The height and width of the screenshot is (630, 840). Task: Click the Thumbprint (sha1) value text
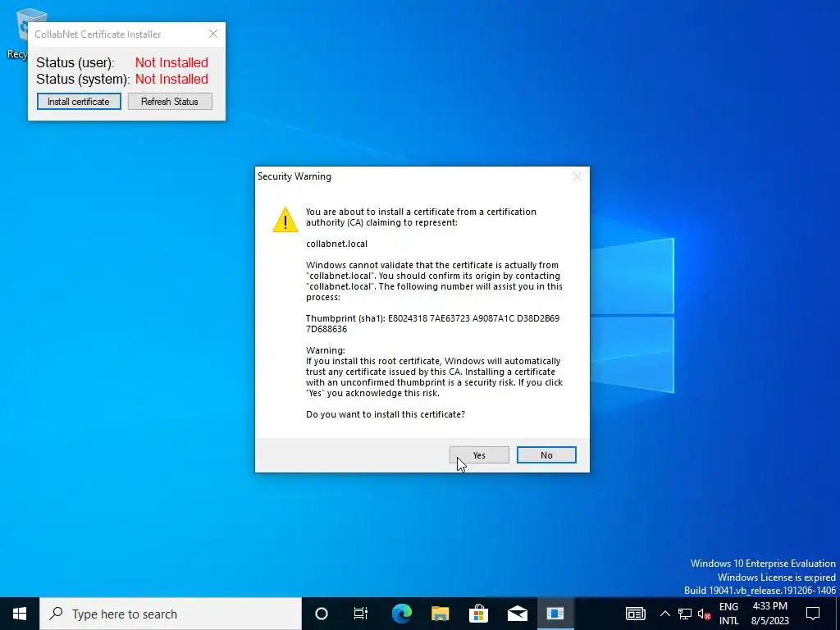432,323
